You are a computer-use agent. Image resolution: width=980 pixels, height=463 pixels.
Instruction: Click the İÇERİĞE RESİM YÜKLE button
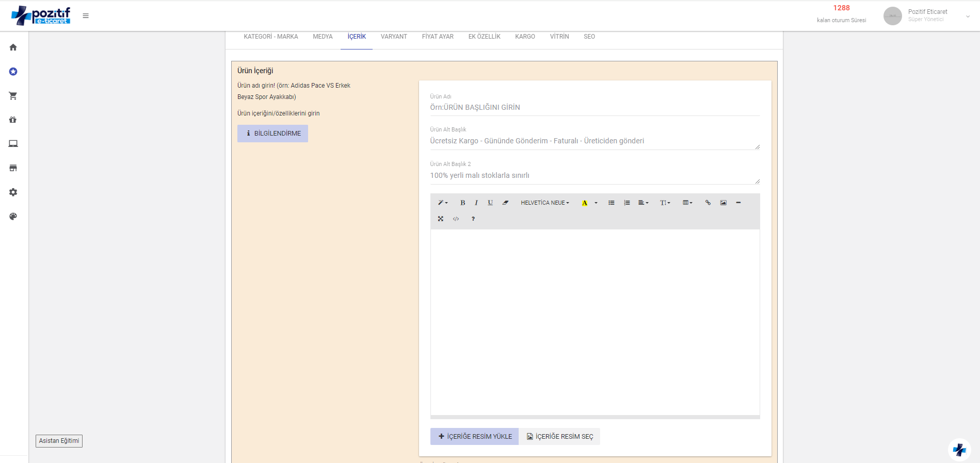474,437
